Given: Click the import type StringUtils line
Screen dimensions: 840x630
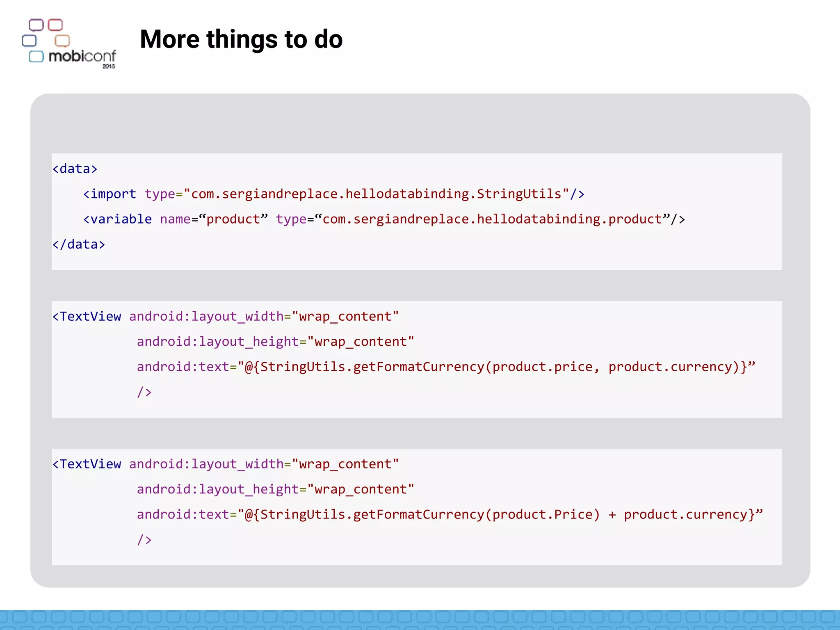Looking at the screenshot, I should pyautogui.click(x=333, y=194).
